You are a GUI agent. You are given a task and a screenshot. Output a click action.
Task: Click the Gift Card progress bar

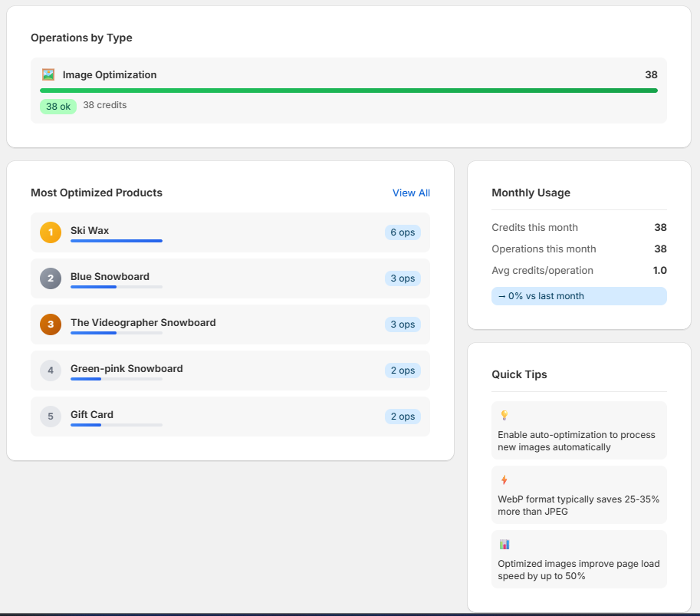pos(117,425)
